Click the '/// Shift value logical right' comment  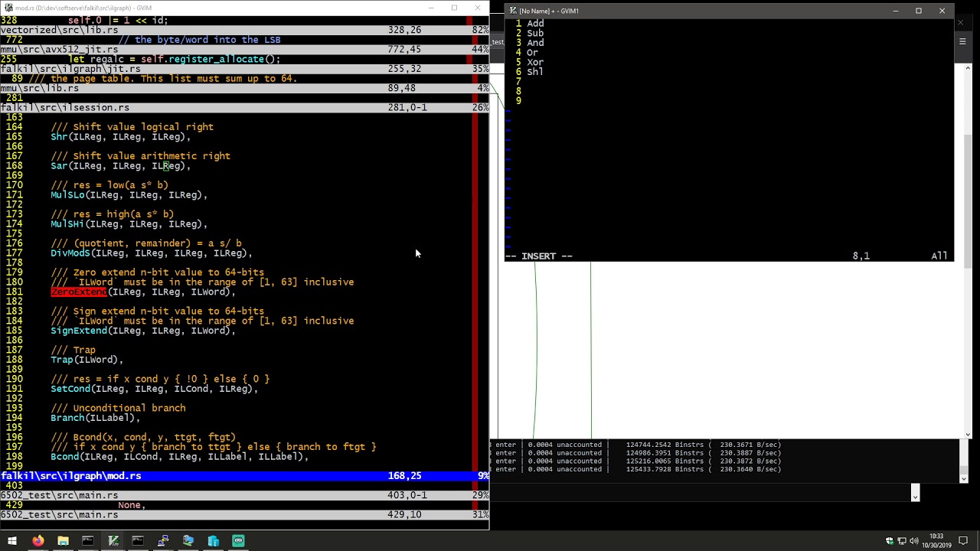132,127
